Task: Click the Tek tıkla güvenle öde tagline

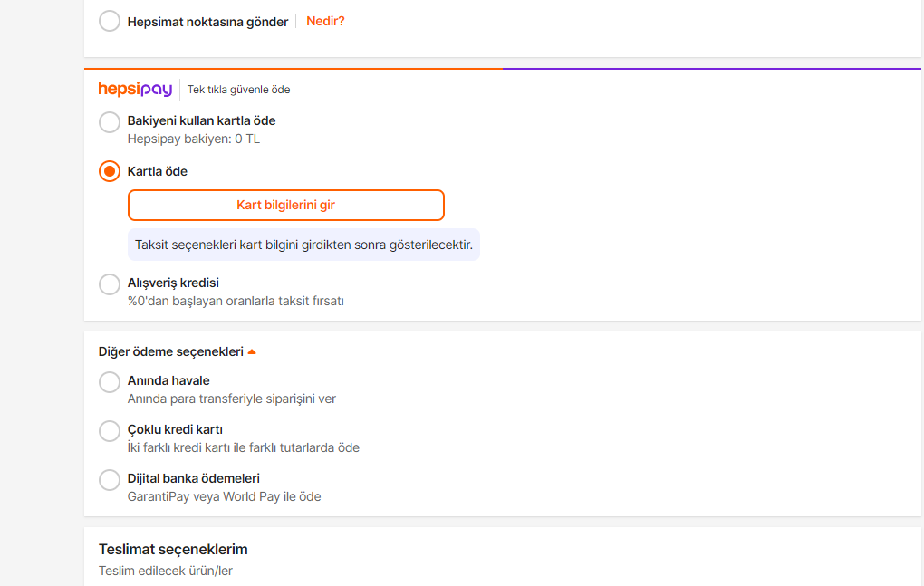Action: coord(238,90)
